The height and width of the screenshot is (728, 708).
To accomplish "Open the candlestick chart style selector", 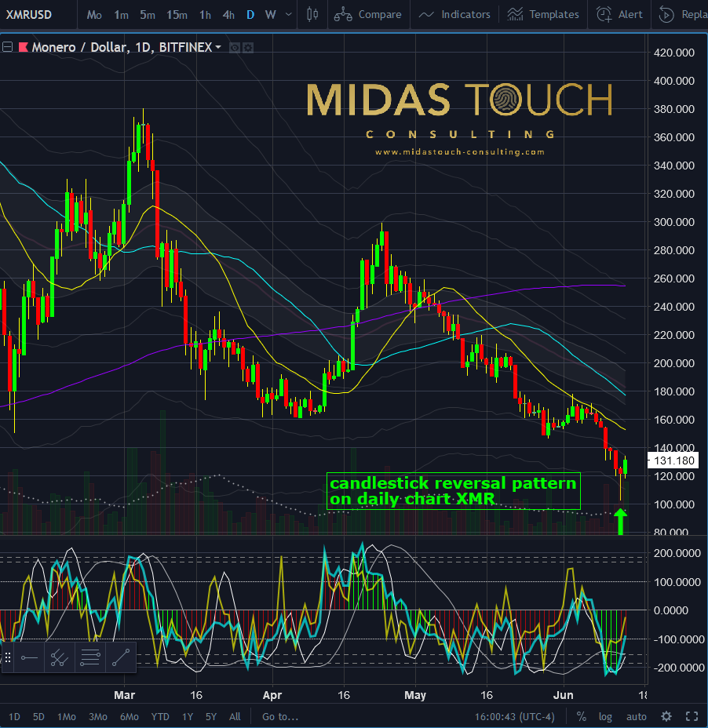I will pyautogui.click(x=312, y=15).
